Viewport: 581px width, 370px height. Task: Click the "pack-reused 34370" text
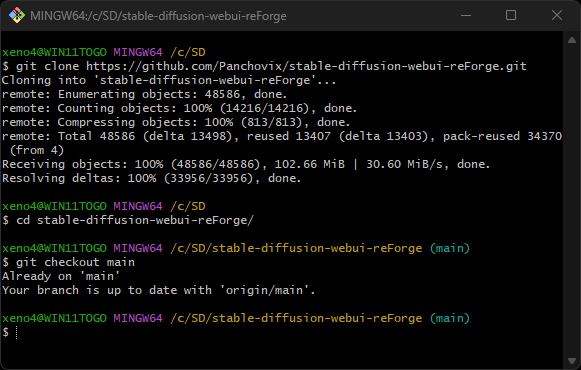click(x=503, y=136)
